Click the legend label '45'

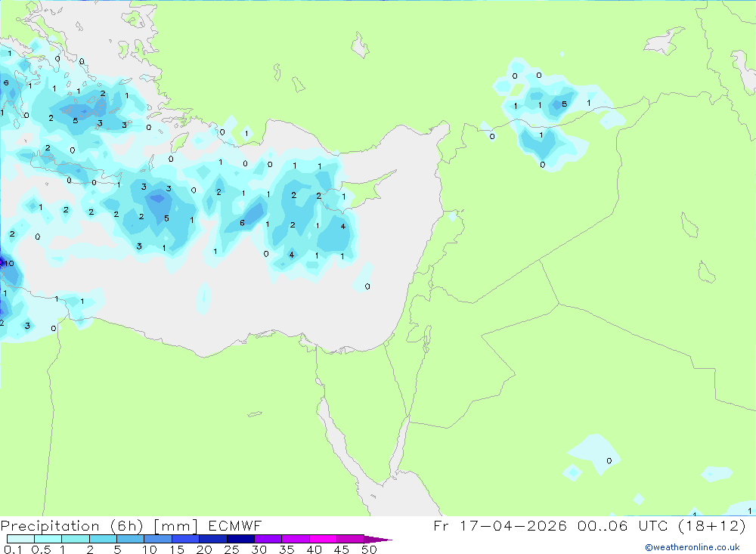click(x=342, y=549)
